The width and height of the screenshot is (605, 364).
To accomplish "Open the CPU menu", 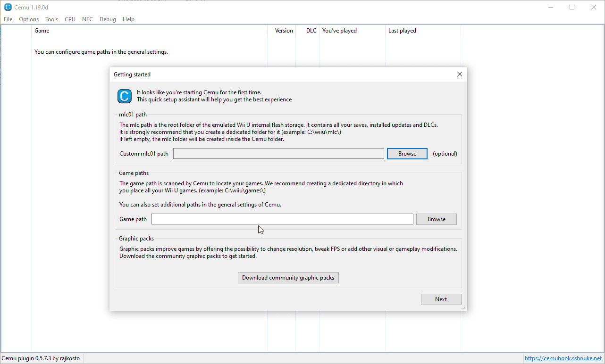I will tap(70, 19).
